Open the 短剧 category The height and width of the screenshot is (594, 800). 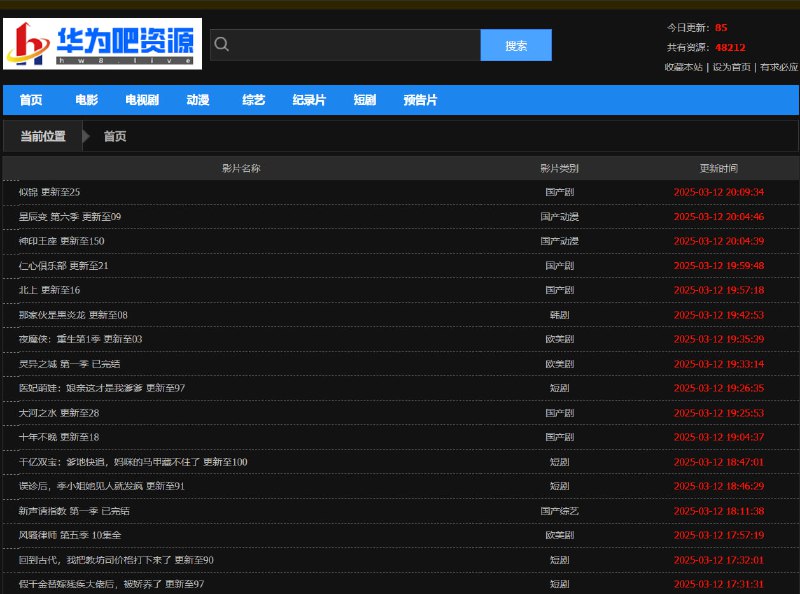pyautogui.click(x=367, y=99)
